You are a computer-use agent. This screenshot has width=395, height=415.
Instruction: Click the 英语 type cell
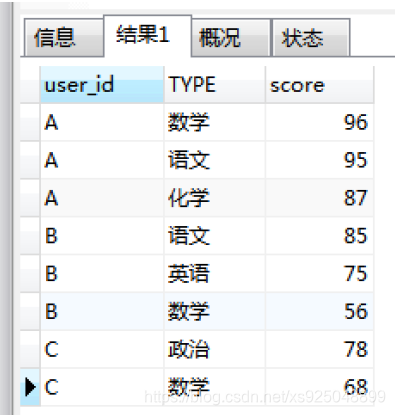(215, 274)
